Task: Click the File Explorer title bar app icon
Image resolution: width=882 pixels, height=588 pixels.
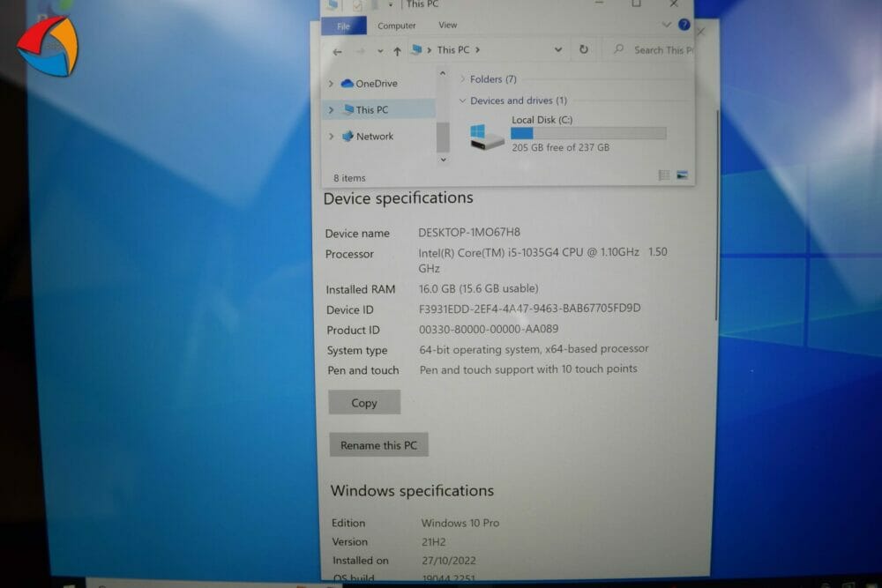Action: (333, 4)
